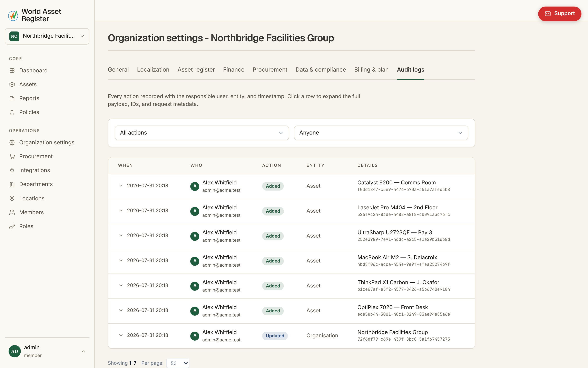Click "MacBook Air M2 — S. Delacroix" details text
Screen dimensions: 588x368
coord(397,258)
